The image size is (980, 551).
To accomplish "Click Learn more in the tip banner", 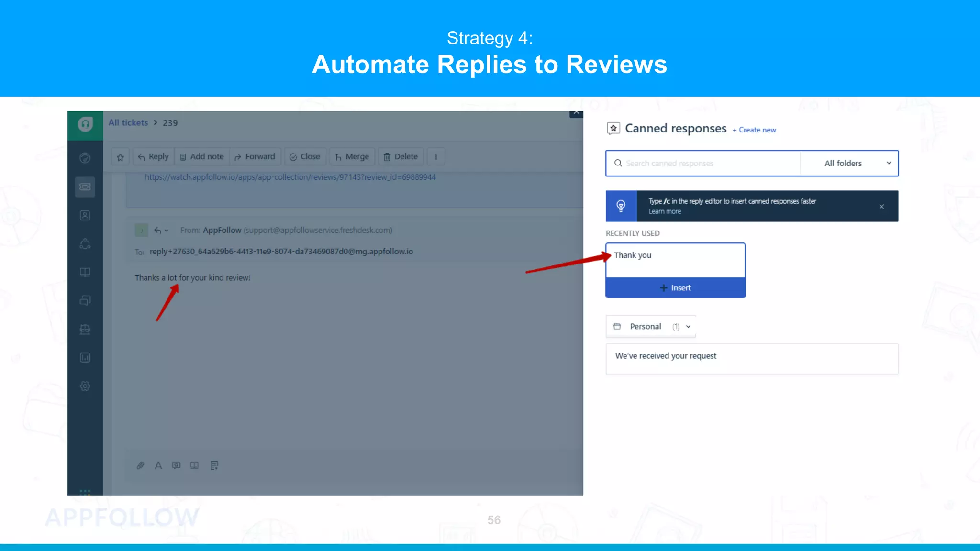I will [x=665, y=211].
